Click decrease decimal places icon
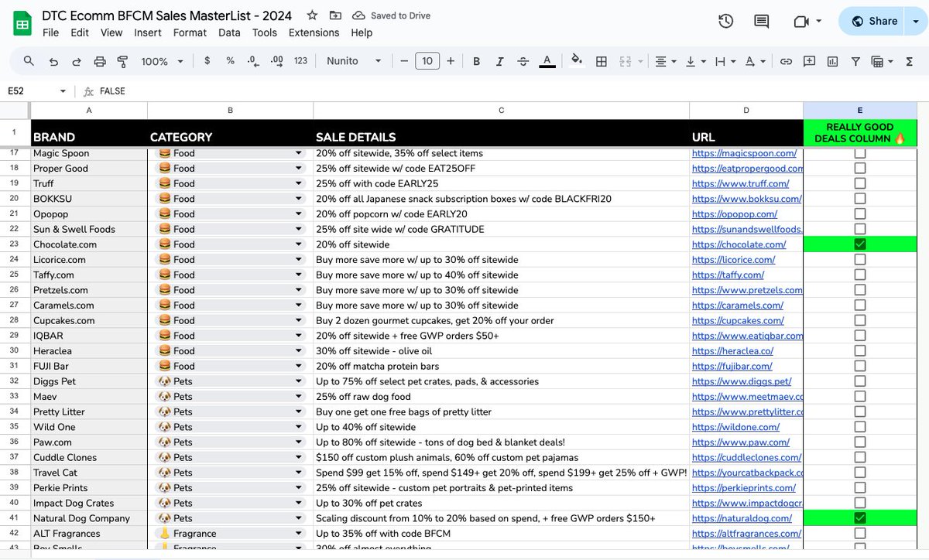This screenshot has height=560, width=929. 252,61
